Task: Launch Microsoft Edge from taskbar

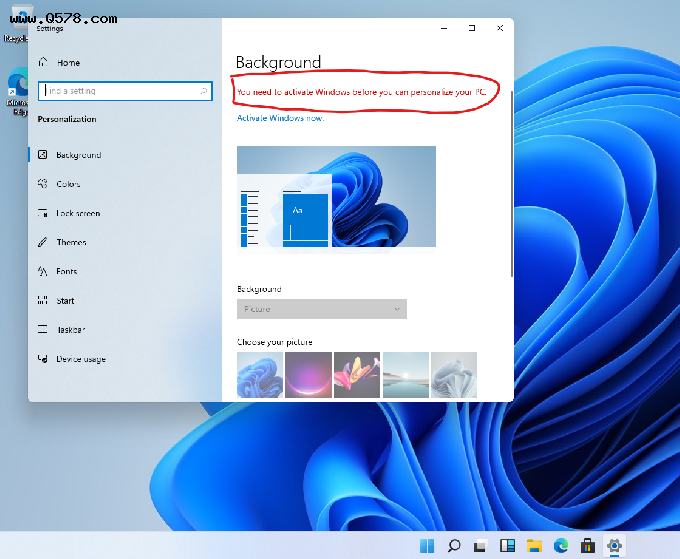Action: pos(561,546)
